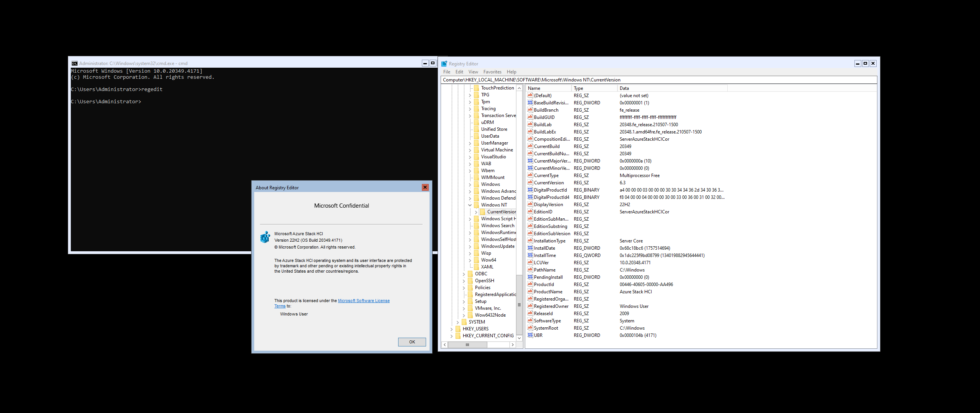The height and width of the screenshot is (413, 980).
Task: Close the About Registry Editor dialog
Action: (425, 187)
